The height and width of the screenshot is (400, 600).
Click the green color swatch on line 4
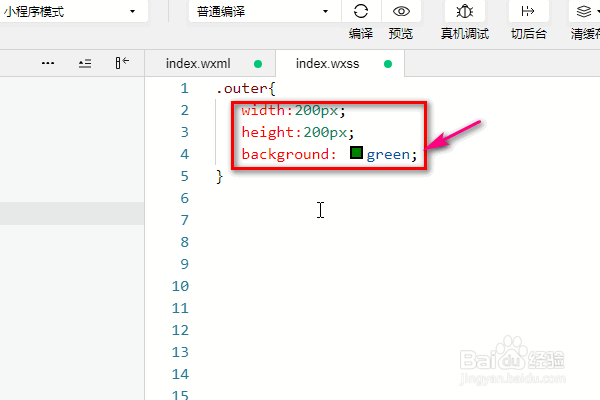tap(356, 153)
